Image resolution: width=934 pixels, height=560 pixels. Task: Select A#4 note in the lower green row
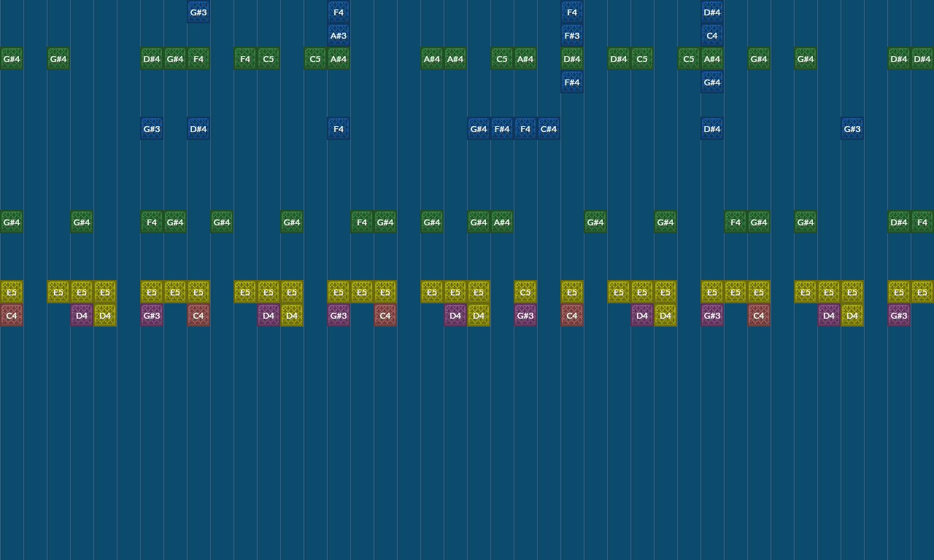[x=502, y=222]
